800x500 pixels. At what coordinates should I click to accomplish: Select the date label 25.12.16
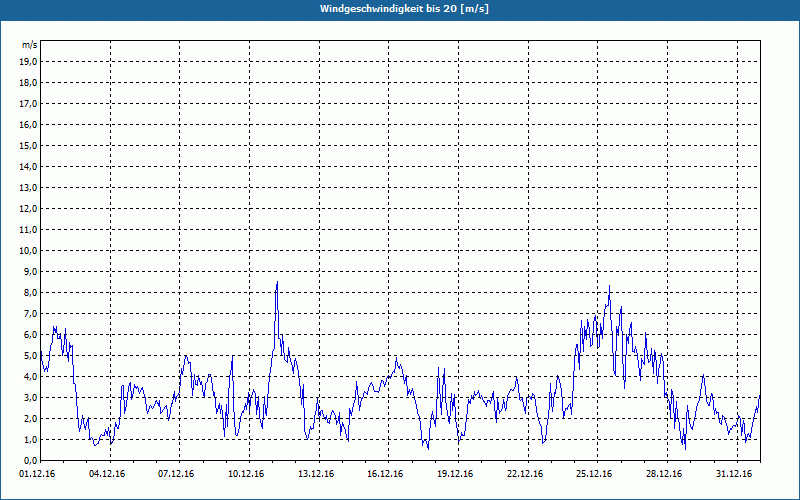pyautogui.click(x=594, y=474)
